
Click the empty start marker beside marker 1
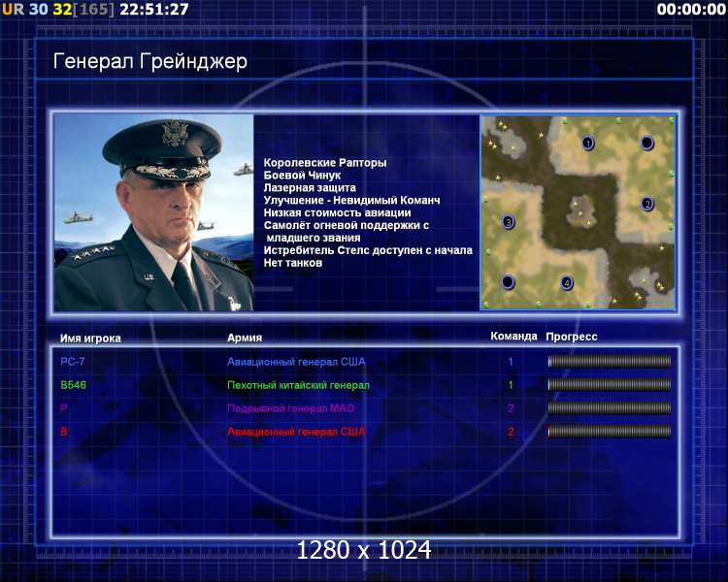[646, 143]
